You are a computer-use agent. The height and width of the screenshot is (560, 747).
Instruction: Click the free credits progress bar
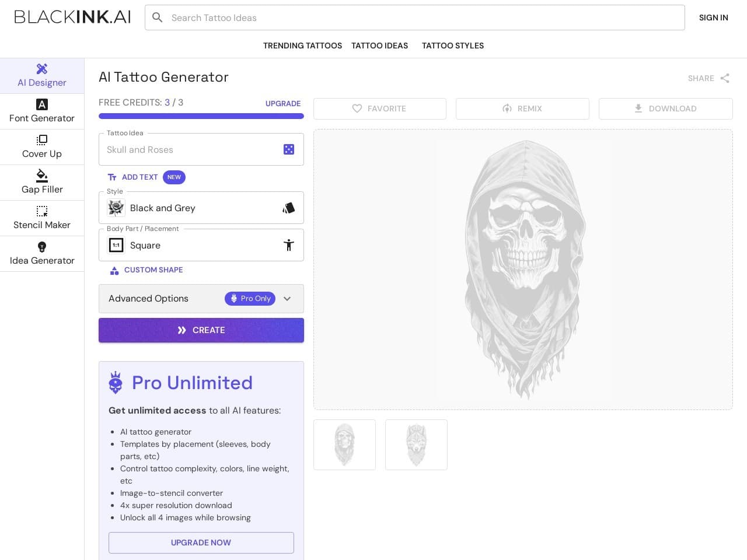[x=201, y=116]
